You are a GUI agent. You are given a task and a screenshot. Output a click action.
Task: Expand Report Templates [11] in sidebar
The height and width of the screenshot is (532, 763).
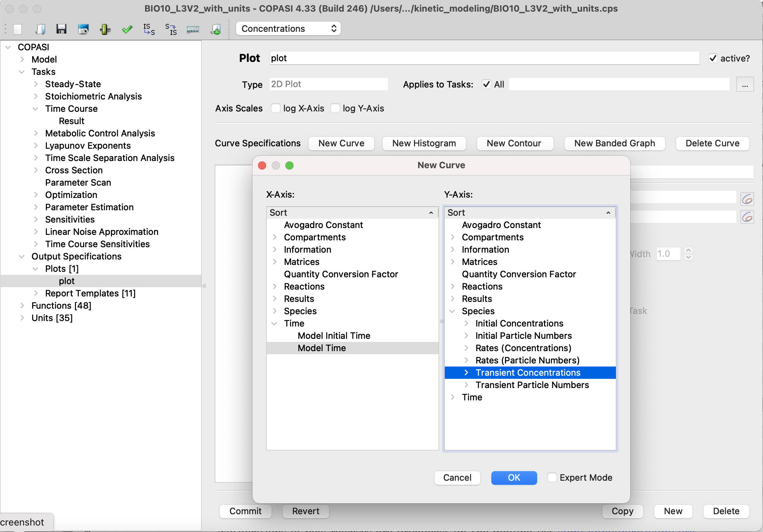36,293
